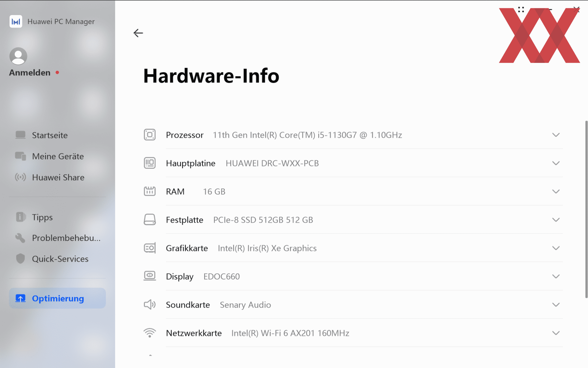Screen dimensions: 588x368
Task: Open the four-dot window menu icon
Action: tap(521, 10)
